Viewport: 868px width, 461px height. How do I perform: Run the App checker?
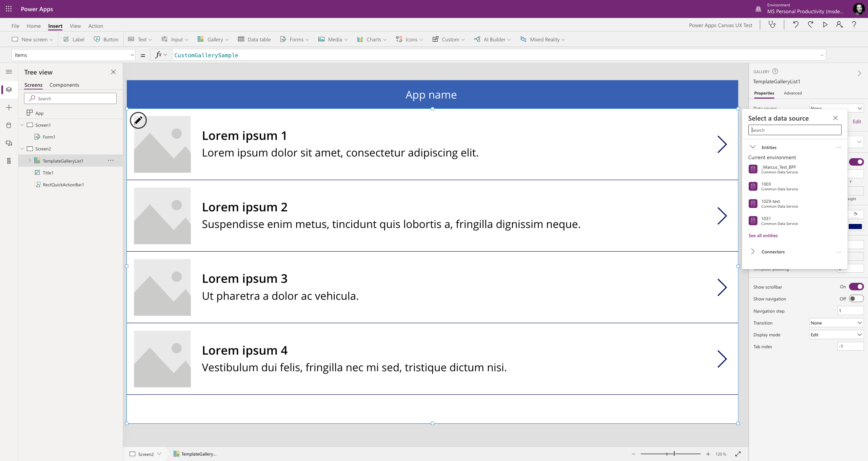click(x=772, y=24)
